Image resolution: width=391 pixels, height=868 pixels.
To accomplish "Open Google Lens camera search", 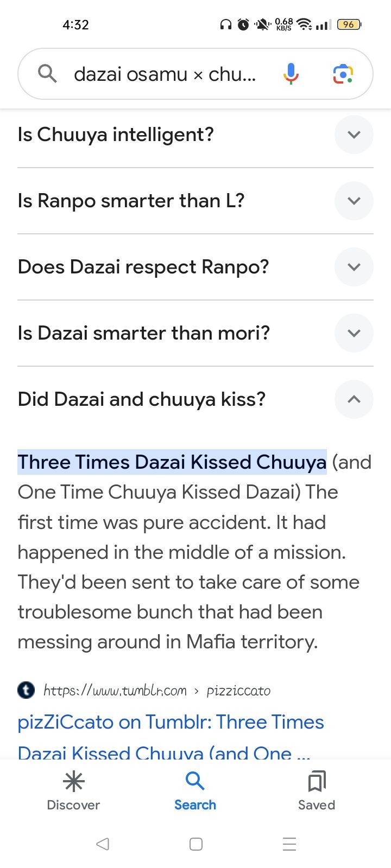I will pos(343,74).
